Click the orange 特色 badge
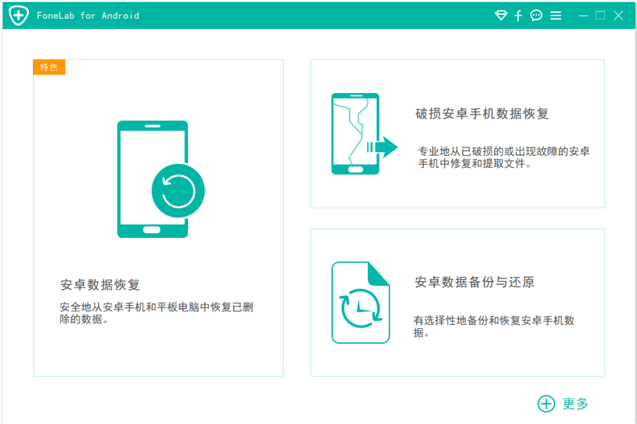 pyautogui.click(x=49, y=67)
